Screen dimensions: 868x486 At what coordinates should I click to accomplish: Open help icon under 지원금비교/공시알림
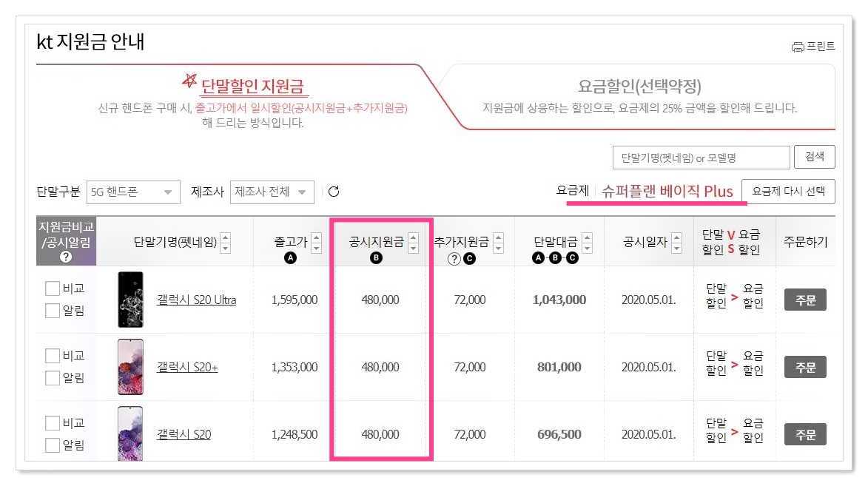(x=66, y=257)
